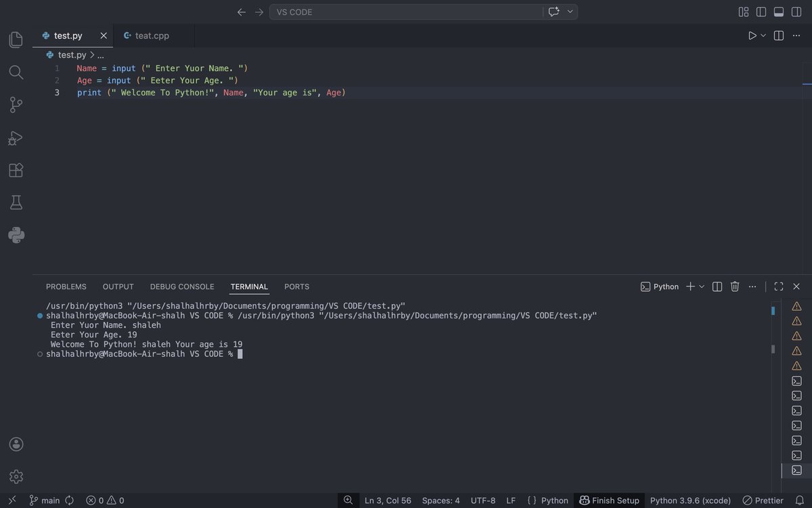The width and height of the screenshot is (812, 508).
Task: Click test.py in the breadcrumb path
Action: (x=72, y=55)
